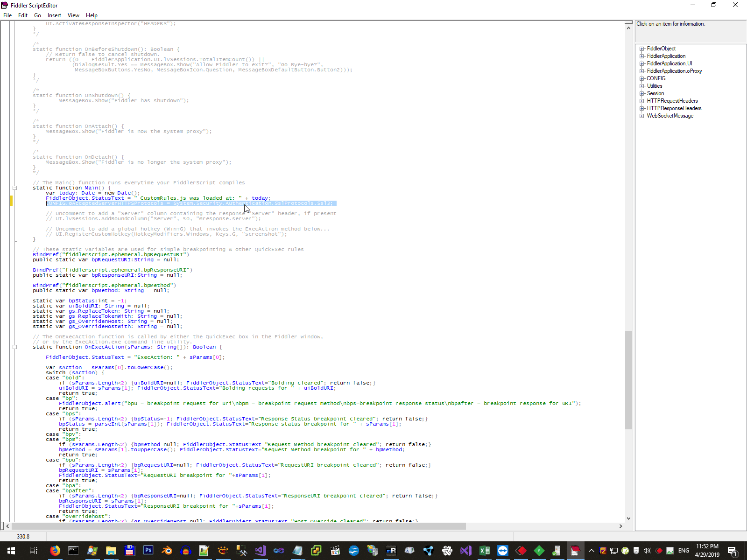
Task: Click the "static var bpStatus:int = -1;" line
Action: (79, 301)
